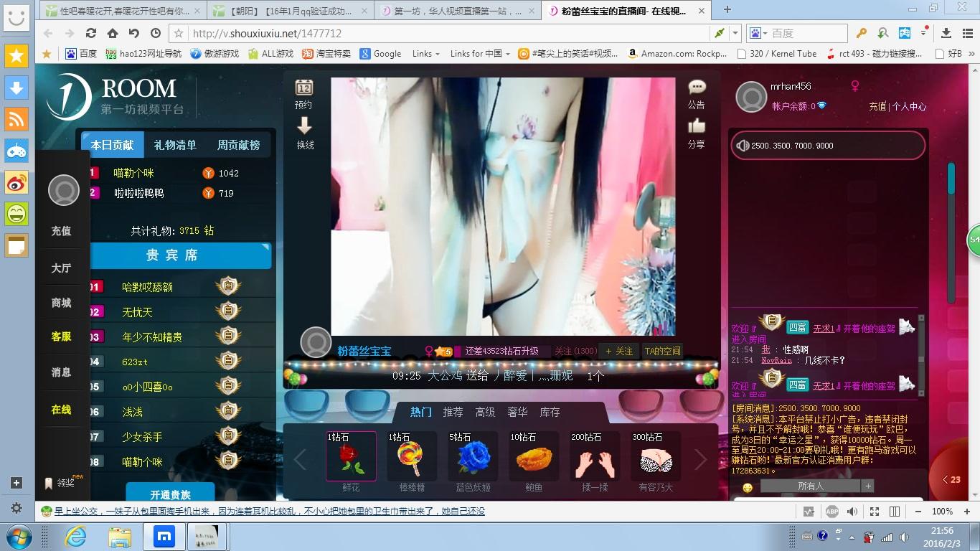This screenshot has height=551, width=980.
Task: Expand the Links for 中国 folder
Action: point(480,54)
